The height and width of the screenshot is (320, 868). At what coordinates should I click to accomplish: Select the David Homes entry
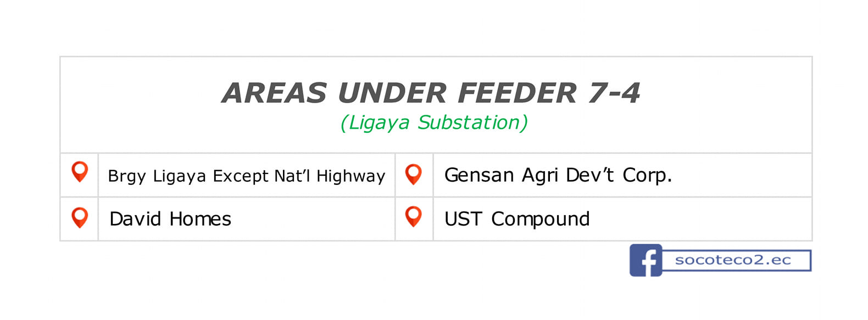[x=170, y=219]
